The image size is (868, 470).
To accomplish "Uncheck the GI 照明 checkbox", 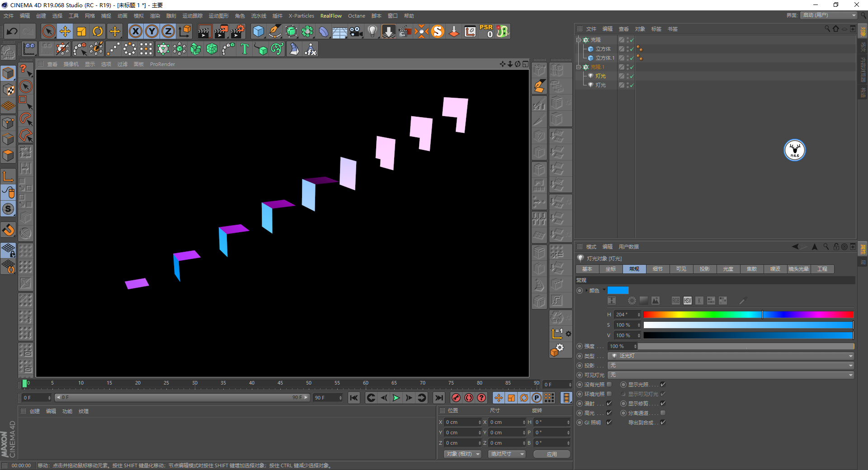I will point(609,423).
